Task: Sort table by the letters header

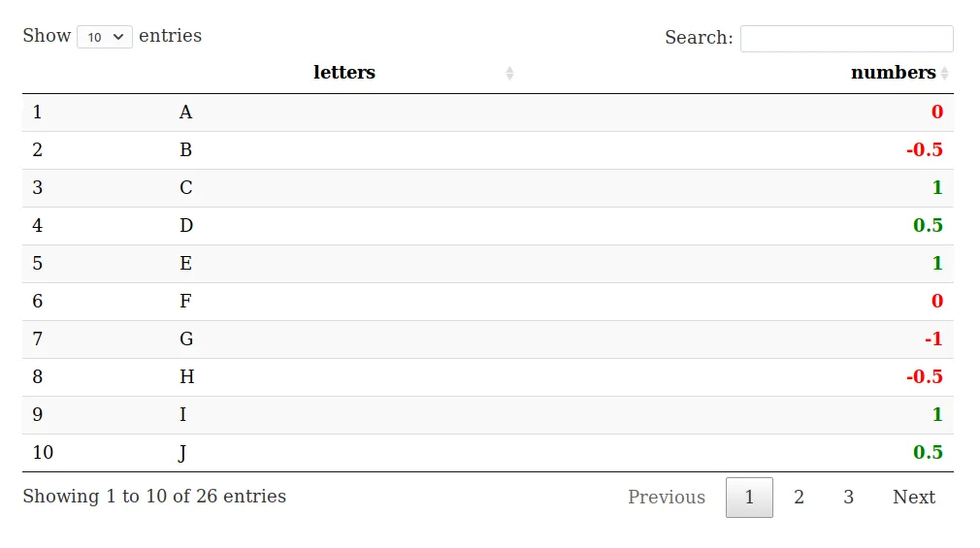Action: [x=344, y=73]
